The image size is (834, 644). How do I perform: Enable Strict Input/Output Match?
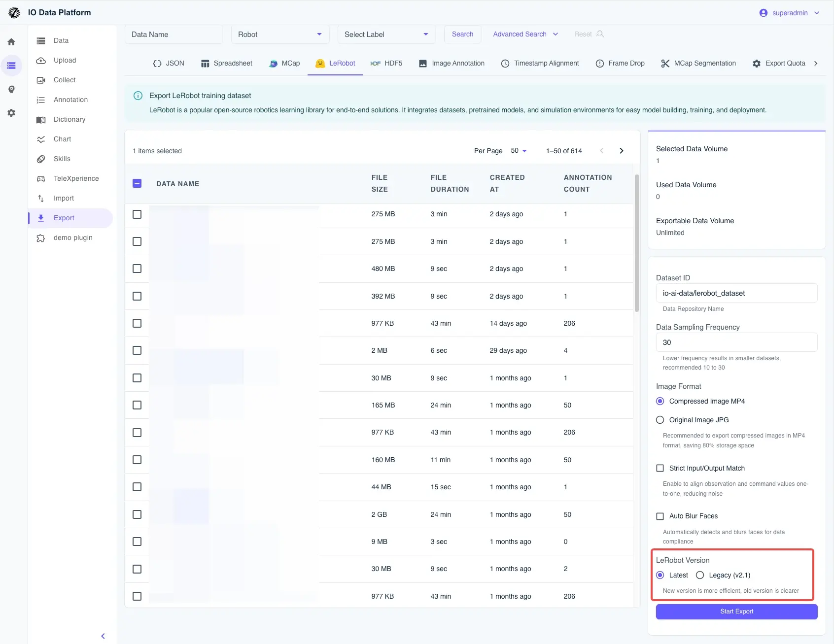tap(660, 468)
